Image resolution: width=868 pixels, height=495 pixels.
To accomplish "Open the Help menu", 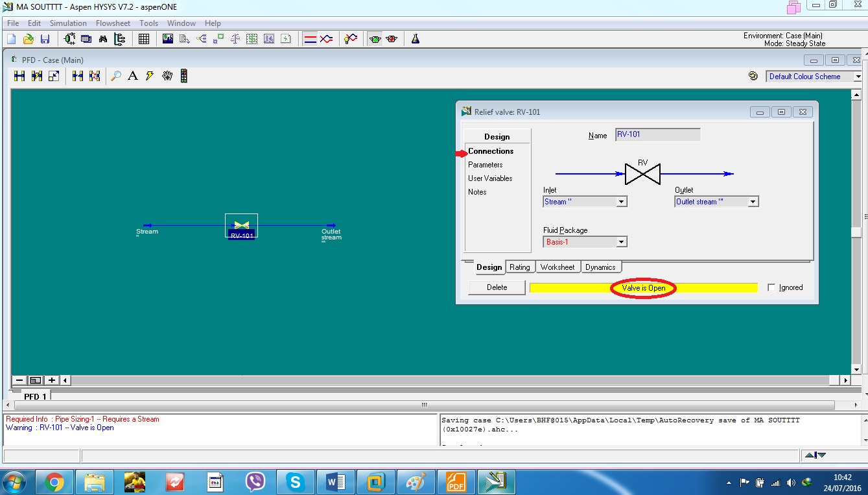I will 213,23.
